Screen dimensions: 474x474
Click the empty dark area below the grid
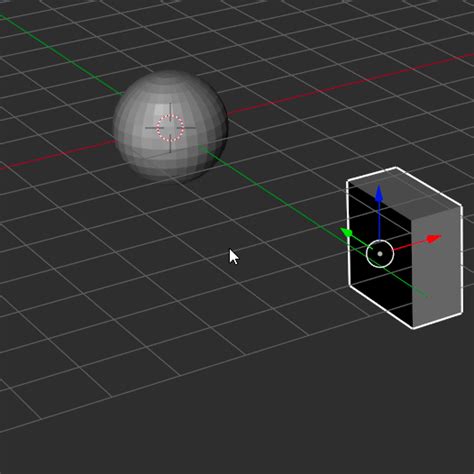pyautogui.click(x=300, y=433)
